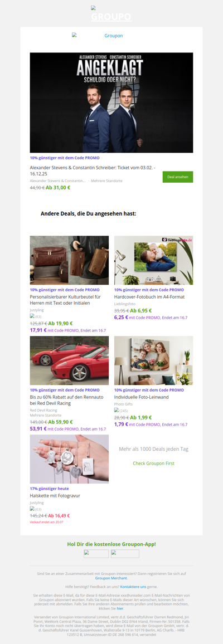Click the 'hier' subscription settings link
Screen dimensions: 223x644
click(x=120, y=608)
